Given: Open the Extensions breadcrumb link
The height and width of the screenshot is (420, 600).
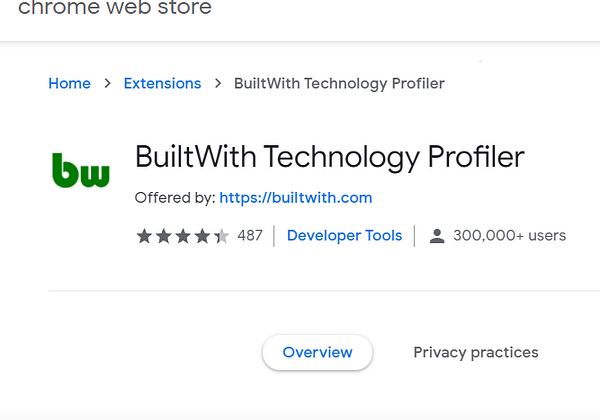Looking at the screenshot, I should 162,84.
